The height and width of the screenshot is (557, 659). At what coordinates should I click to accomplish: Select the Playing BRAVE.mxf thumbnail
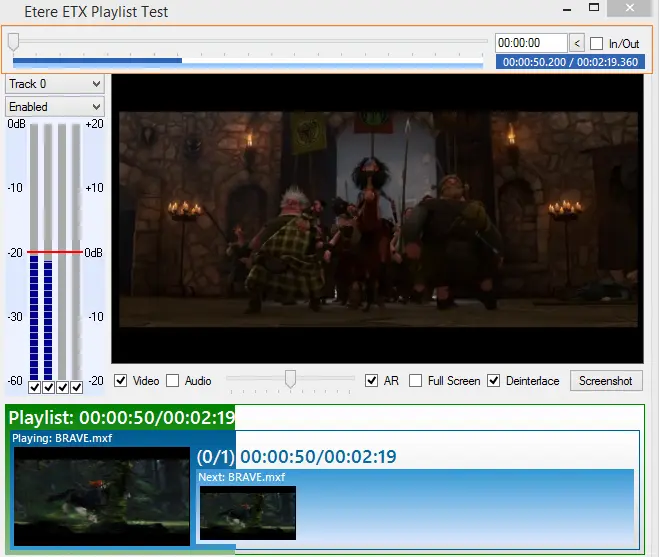pos(101,495)
